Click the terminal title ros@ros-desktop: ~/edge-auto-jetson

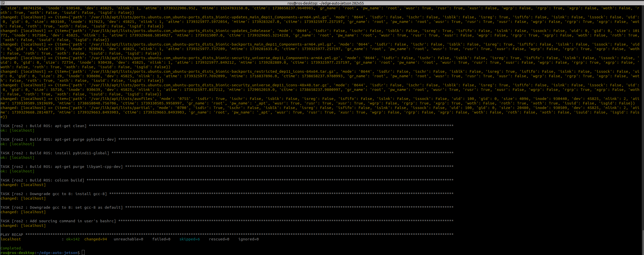pos(326,3)
